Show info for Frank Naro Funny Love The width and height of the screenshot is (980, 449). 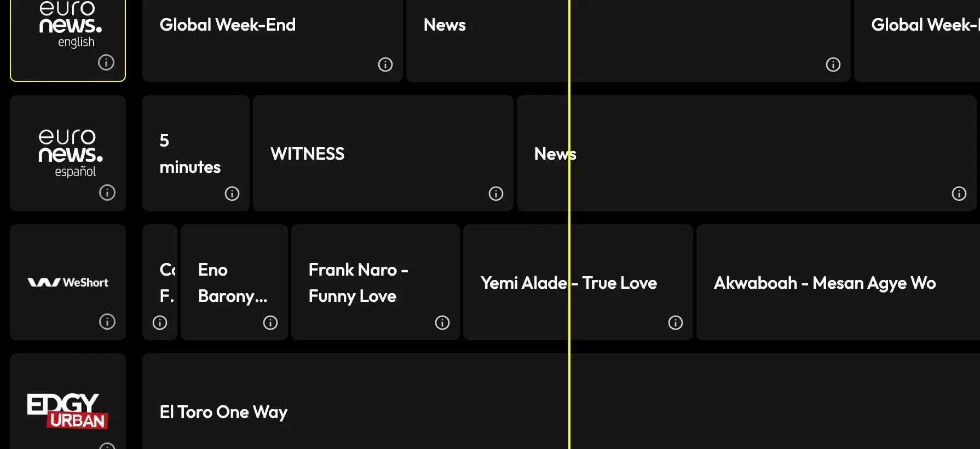442,323
